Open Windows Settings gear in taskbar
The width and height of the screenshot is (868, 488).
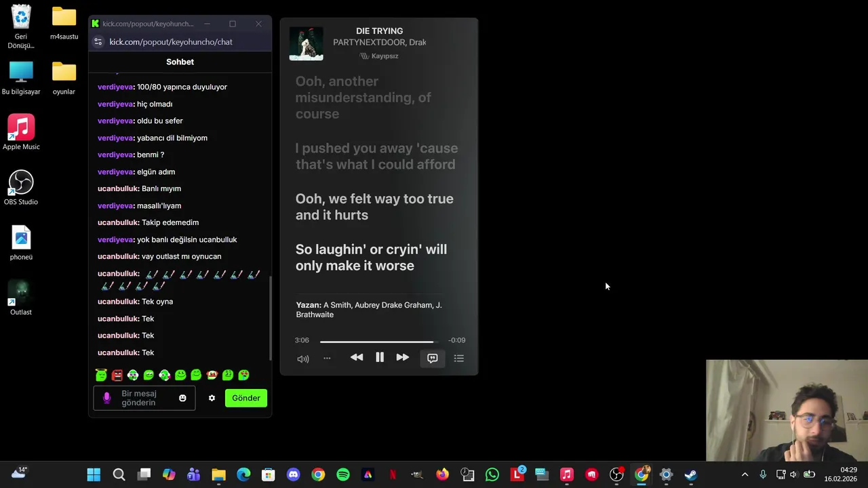(x=666, y=474)
